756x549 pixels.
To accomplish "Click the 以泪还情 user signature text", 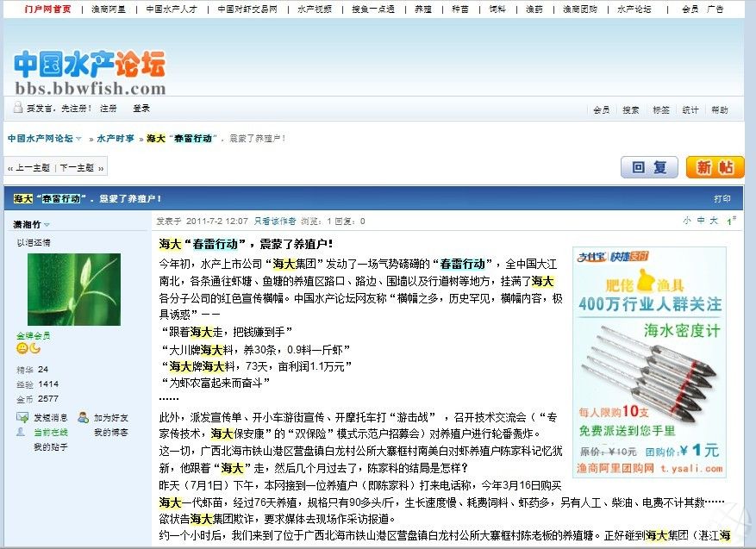I will point(34,242).
